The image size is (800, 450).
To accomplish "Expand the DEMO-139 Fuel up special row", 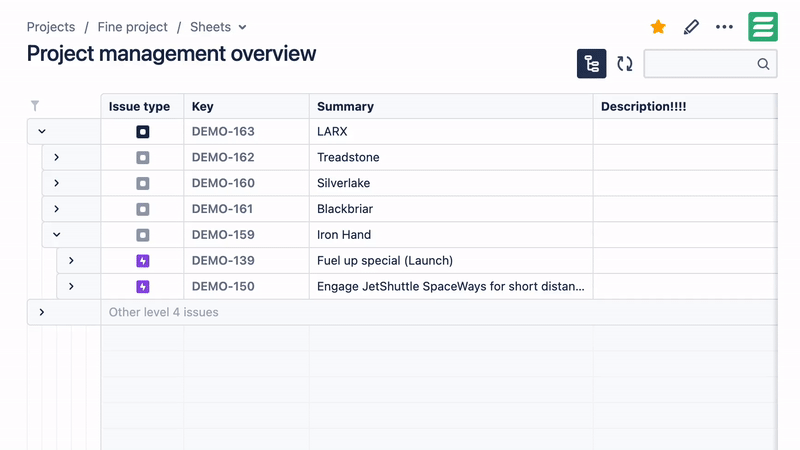I will point(71,261).
